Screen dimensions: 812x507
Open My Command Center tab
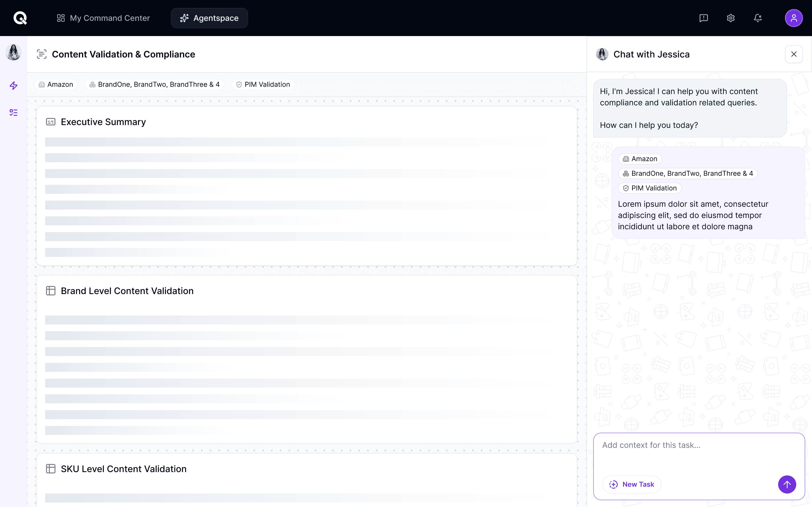(103, 18)
